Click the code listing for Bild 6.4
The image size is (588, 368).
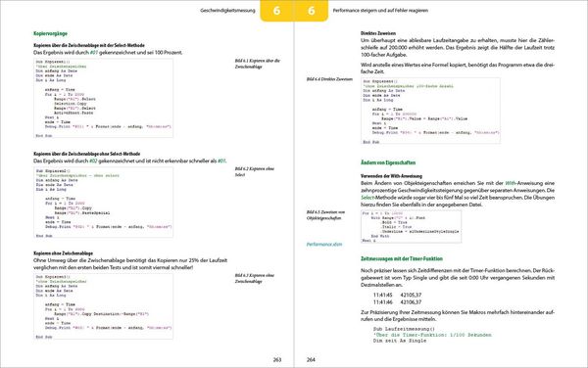(430, 111)
